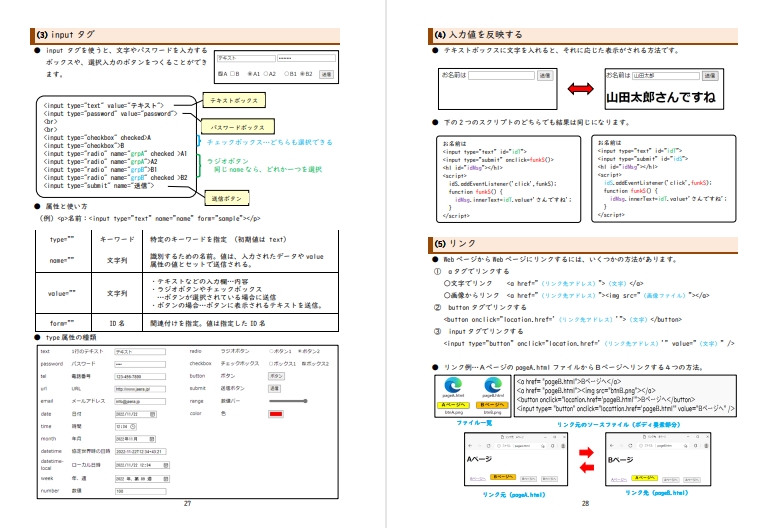Open the calendar picker in the month field
765x528 pixels.
pyautogui.click(x=152, y=439)
